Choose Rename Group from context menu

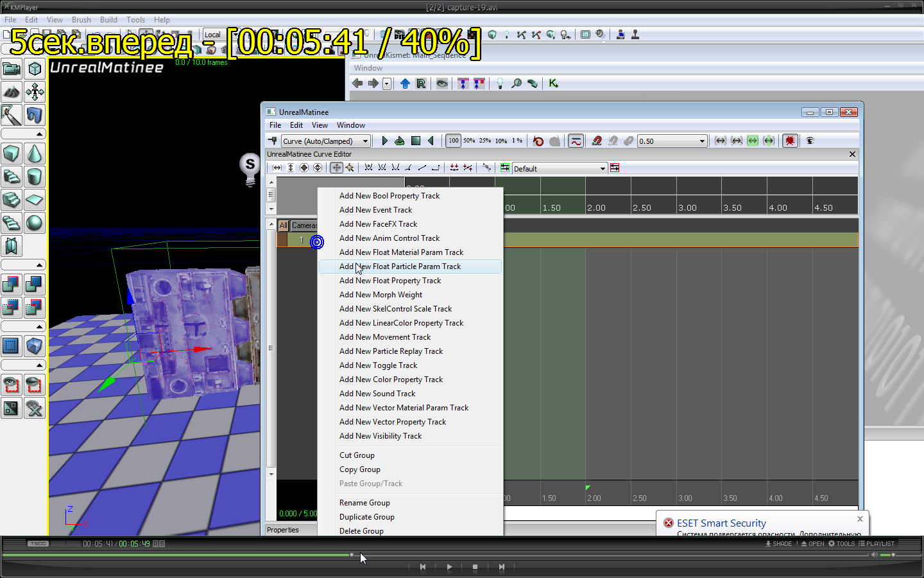(411, 503)
